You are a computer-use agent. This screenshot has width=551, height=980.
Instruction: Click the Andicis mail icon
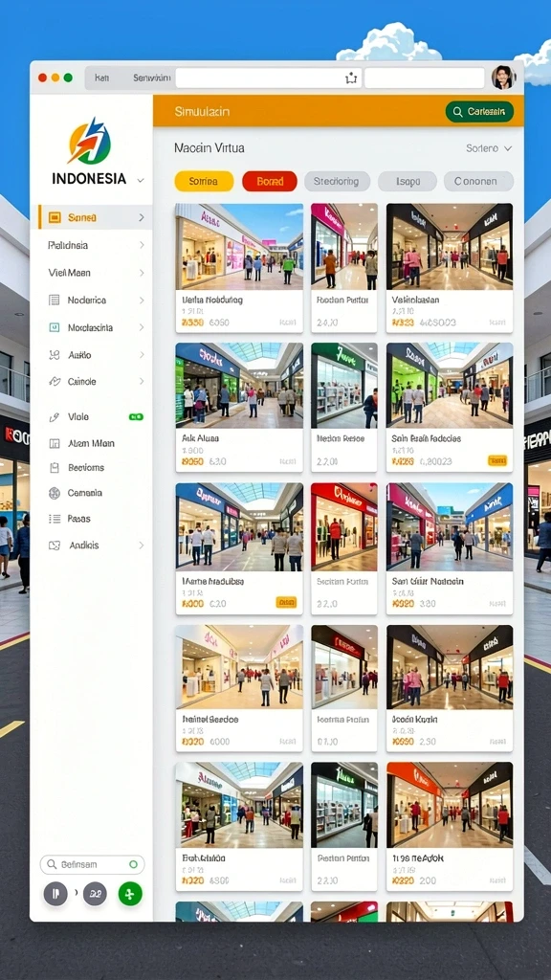[x=55, y=545]
